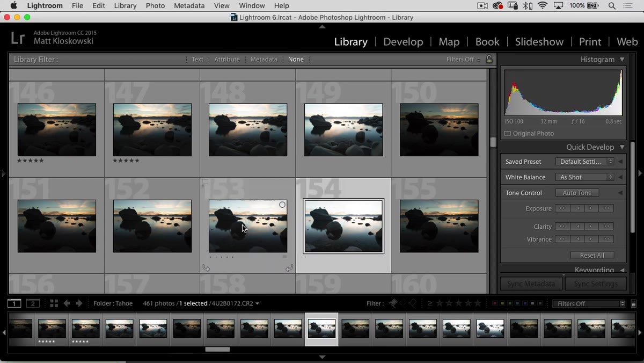Screen dimensions: 644x363
Task: Add photo 153 to Quick Collection circle
Action: 282,205
